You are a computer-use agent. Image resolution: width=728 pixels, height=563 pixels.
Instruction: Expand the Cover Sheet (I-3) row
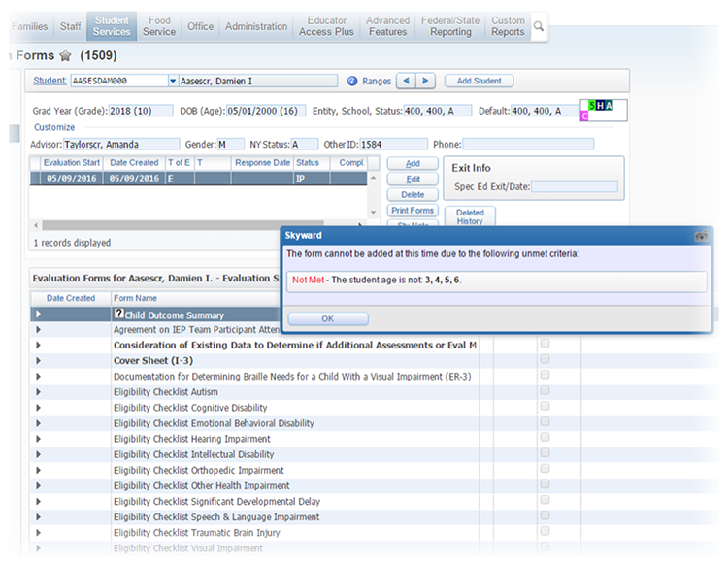38,361
